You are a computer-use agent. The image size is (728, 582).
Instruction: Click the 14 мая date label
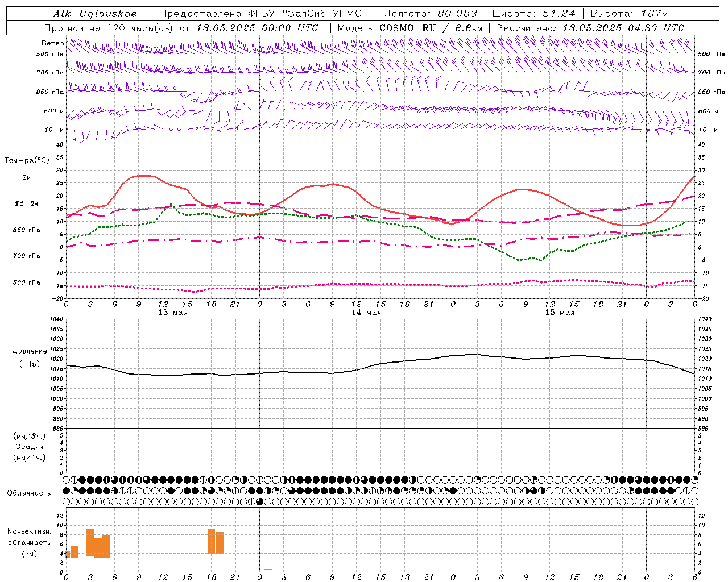click(366, 313)
